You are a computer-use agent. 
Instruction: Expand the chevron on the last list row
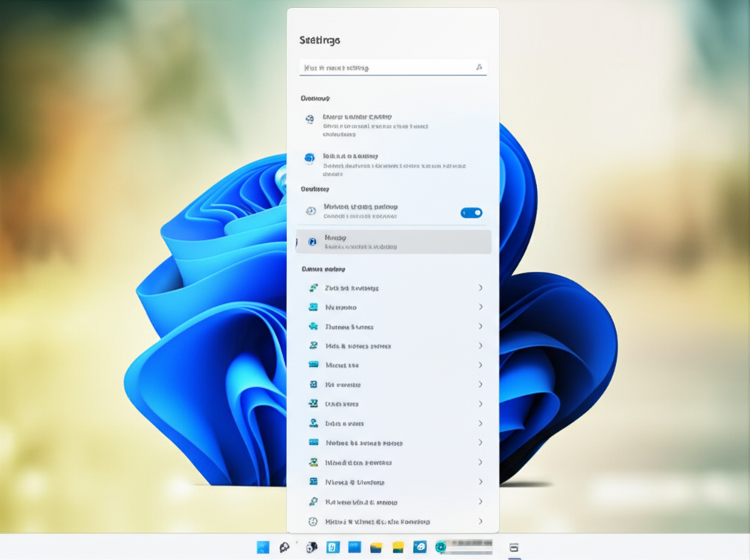point(480,521)
